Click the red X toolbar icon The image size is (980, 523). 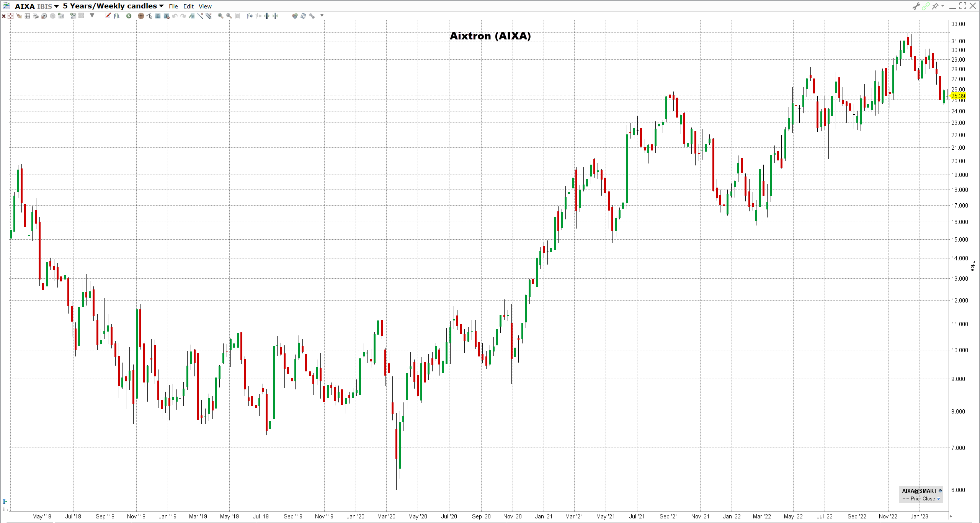(x=4, y=16)
